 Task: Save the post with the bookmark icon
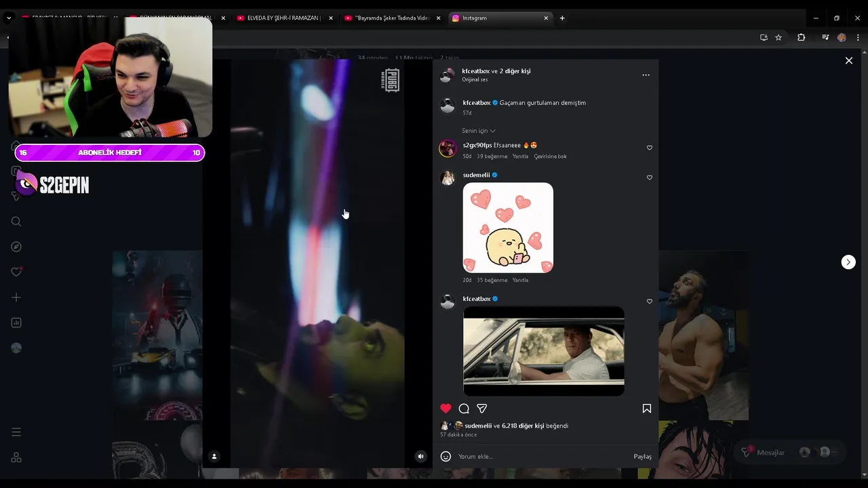(646, 409)
